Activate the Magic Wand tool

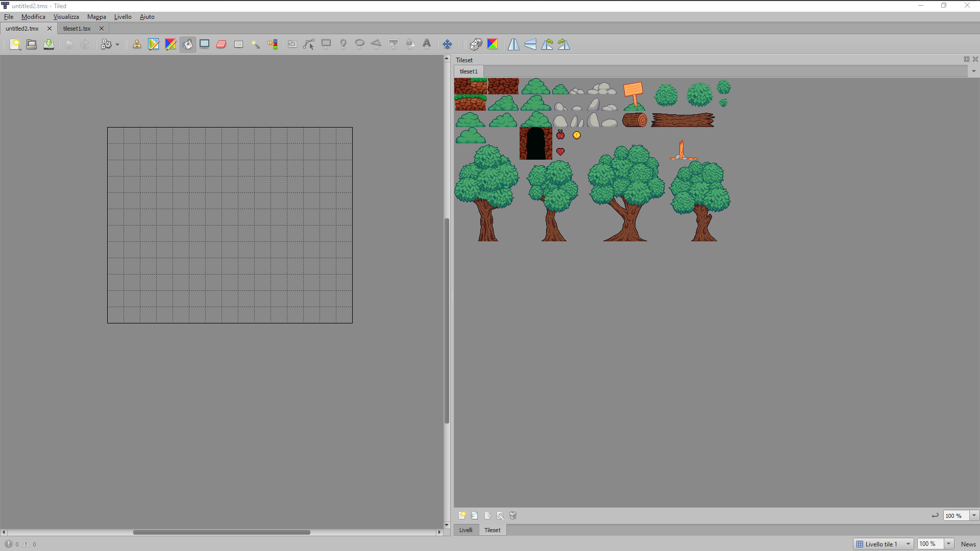click(256, 44)
